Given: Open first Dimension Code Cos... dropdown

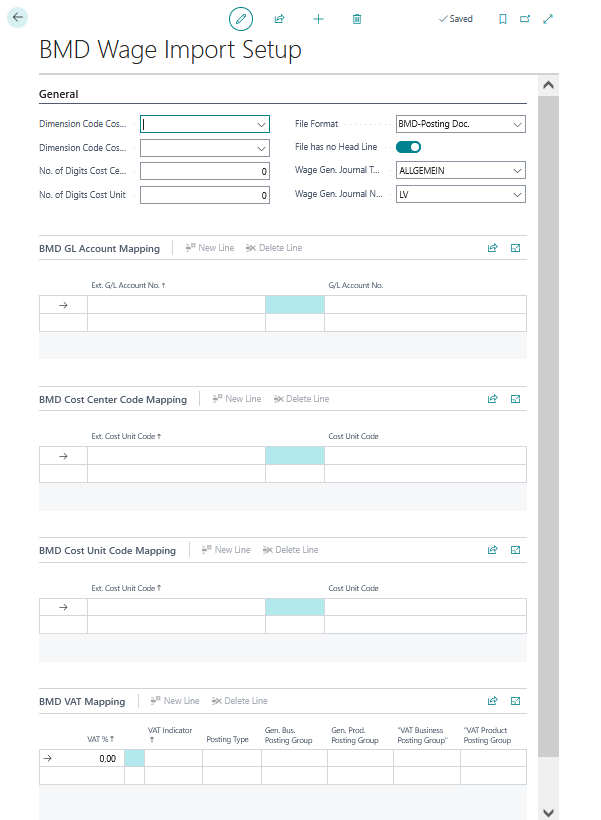Looking at the screenshot, I should tap(261, 124).
